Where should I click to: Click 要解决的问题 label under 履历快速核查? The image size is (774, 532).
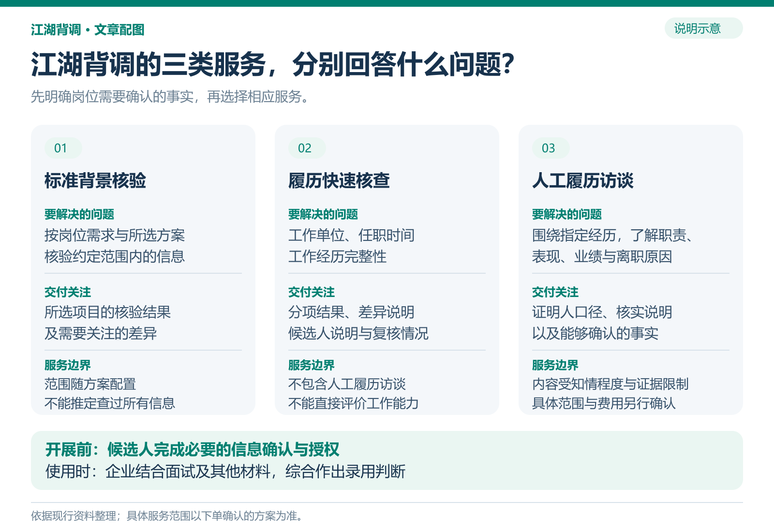coord(323,214)
